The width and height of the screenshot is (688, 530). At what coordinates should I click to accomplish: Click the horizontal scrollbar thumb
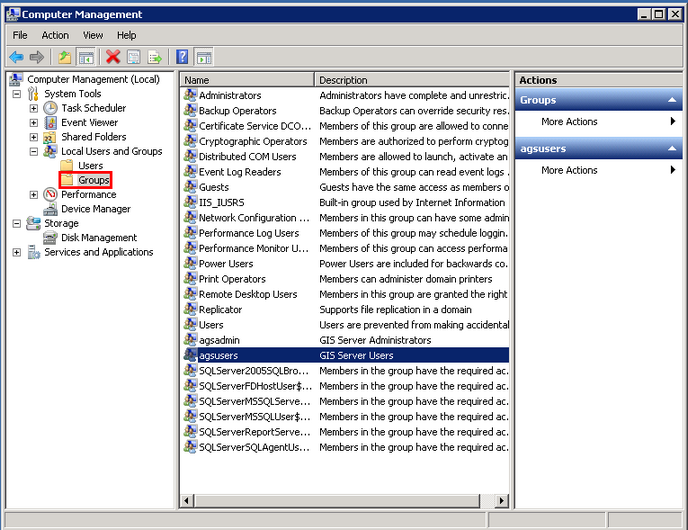pyautogui.click(x=337, y=501)
